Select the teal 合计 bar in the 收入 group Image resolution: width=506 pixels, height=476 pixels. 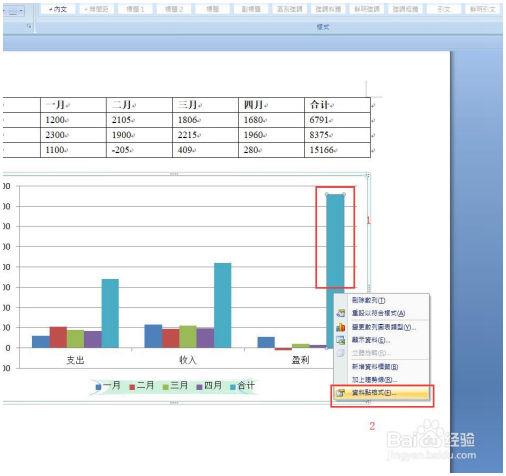tap(223, 305)
